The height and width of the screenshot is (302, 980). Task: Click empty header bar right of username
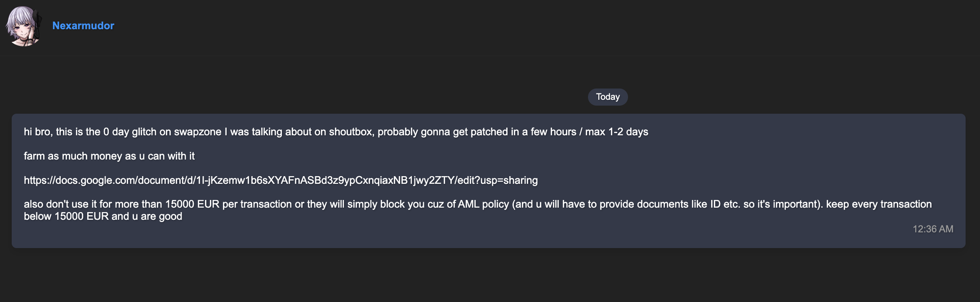click(x=539, y=27)
